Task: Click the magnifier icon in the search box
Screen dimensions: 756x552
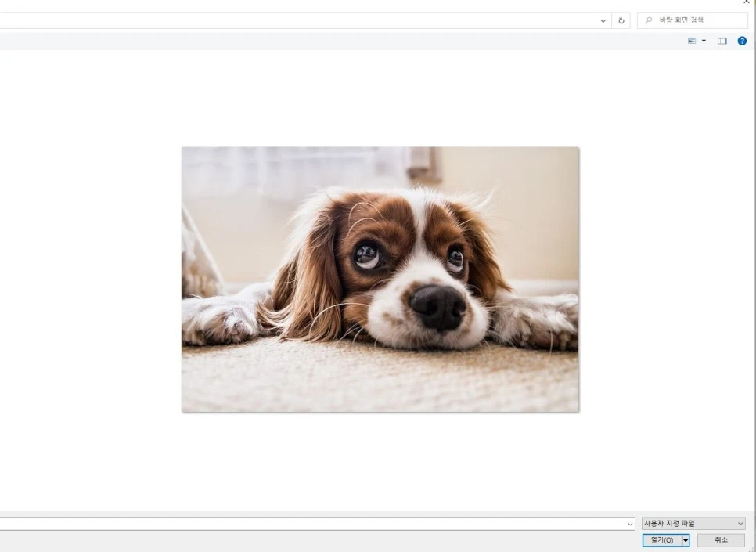Action: 649,20
